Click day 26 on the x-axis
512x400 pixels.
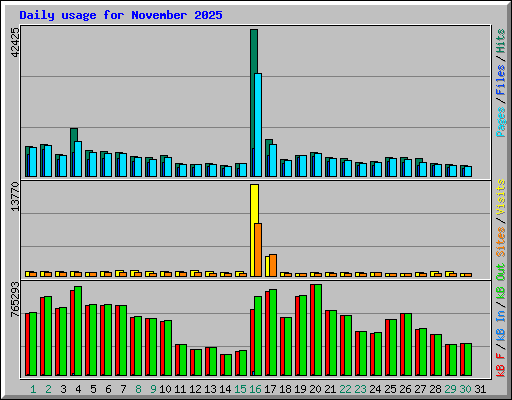[405, 389]
